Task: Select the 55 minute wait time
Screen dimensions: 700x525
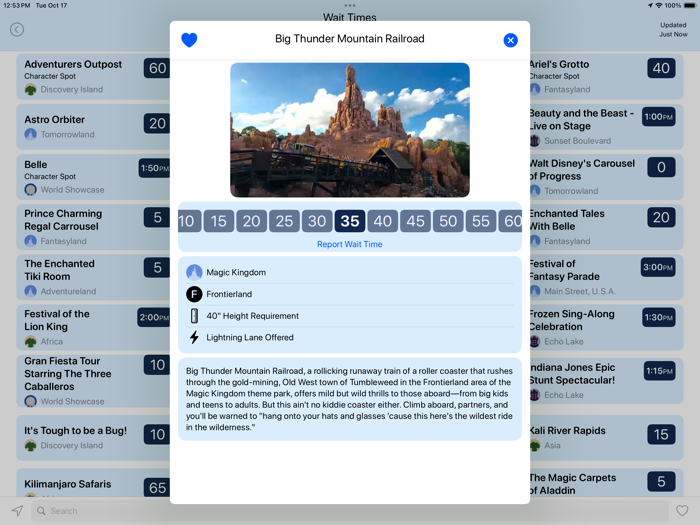Action: coord(481,221)
